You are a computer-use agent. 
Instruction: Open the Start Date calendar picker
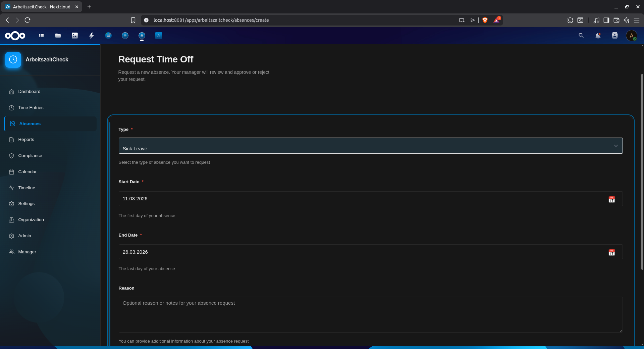click(612, 199)
